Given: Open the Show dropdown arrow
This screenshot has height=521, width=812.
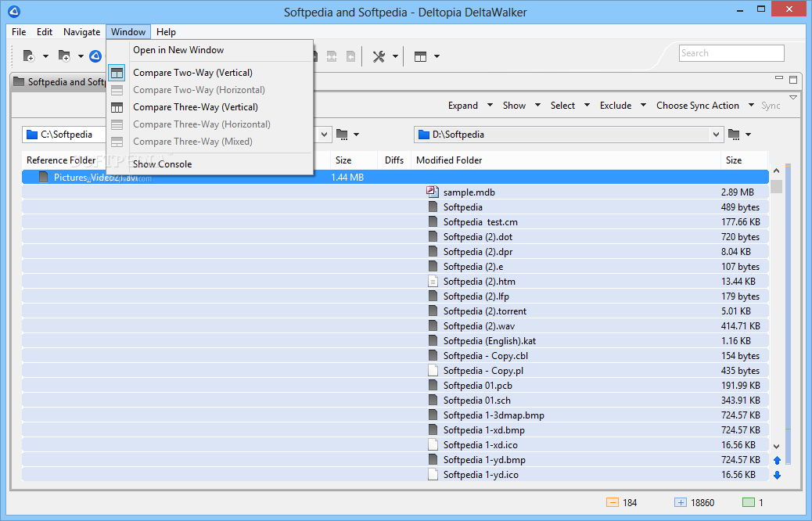Looking at the screenshot, I should (x=537, y=105).
